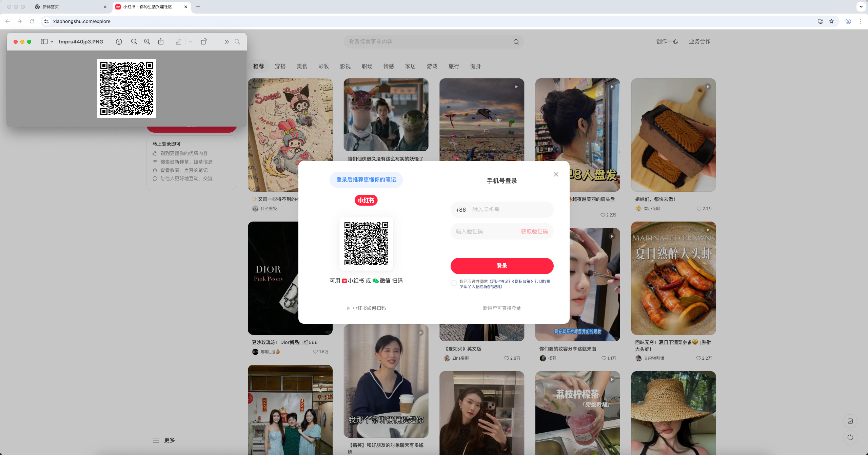This screenshot has width=868, height=455.
Task: Click 获取验证码 link
Action: [x=534, y=231]
